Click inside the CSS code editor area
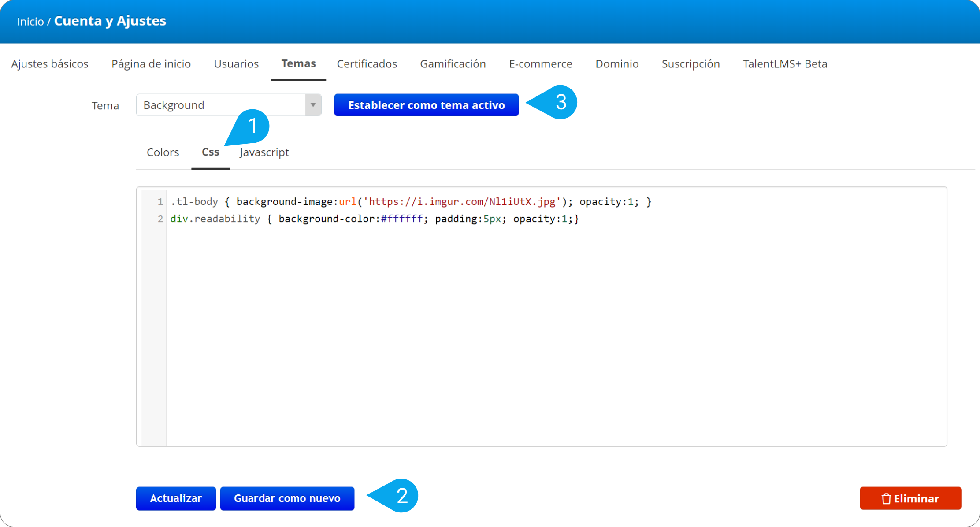 tap(542, 316)
